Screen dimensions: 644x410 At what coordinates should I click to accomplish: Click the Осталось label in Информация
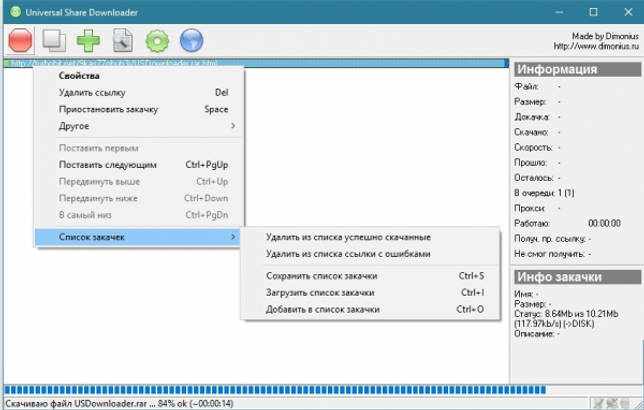(534, 177)
